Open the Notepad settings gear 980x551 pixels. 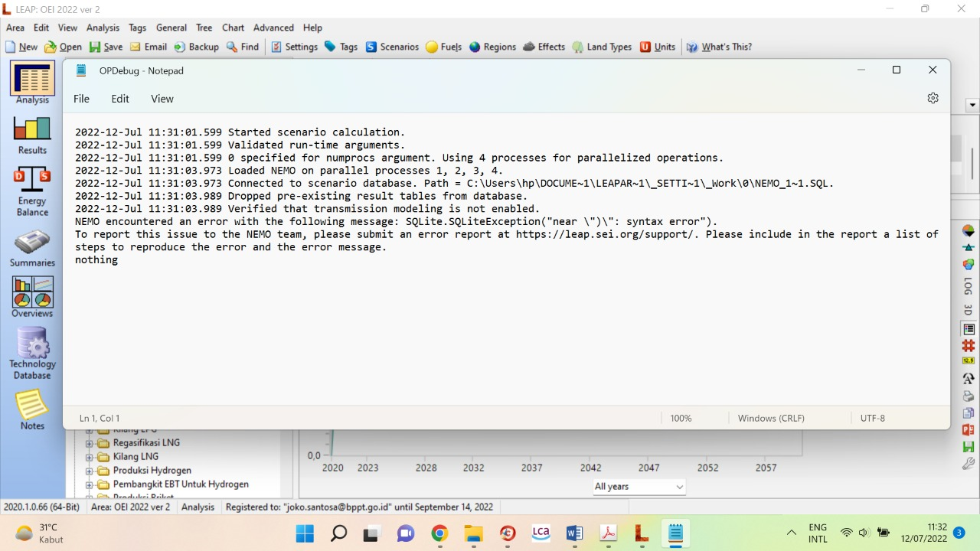click(x=933, y=98)
